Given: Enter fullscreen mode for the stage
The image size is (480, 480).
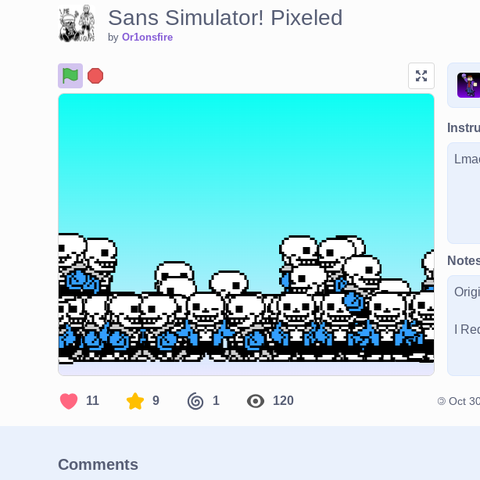Looking at the screenshot, I should click(x=421, y=76).
